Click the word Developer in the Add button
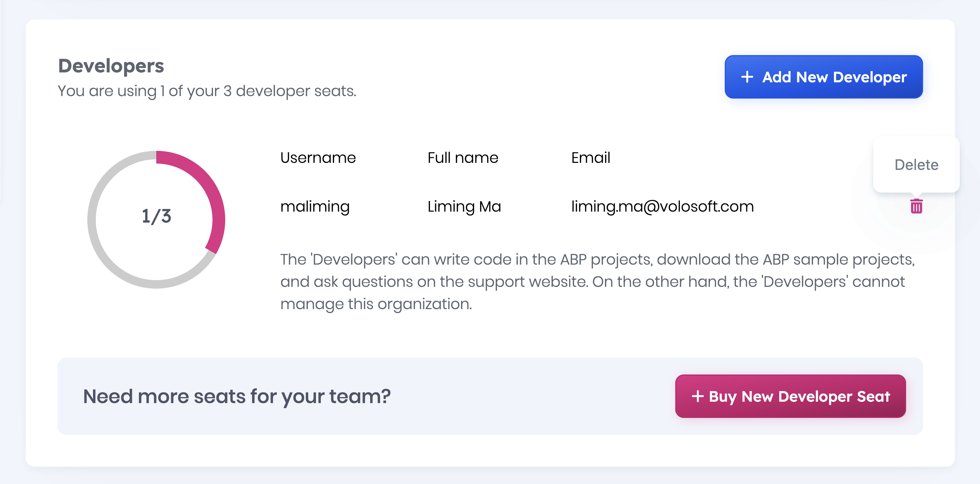The height and width of the screenshot is (484, 980). 870,77
